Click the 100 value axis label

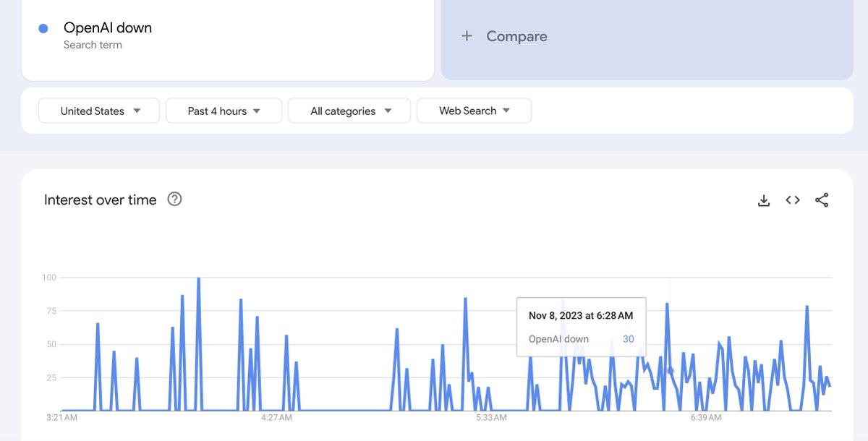tap(49, 278)
